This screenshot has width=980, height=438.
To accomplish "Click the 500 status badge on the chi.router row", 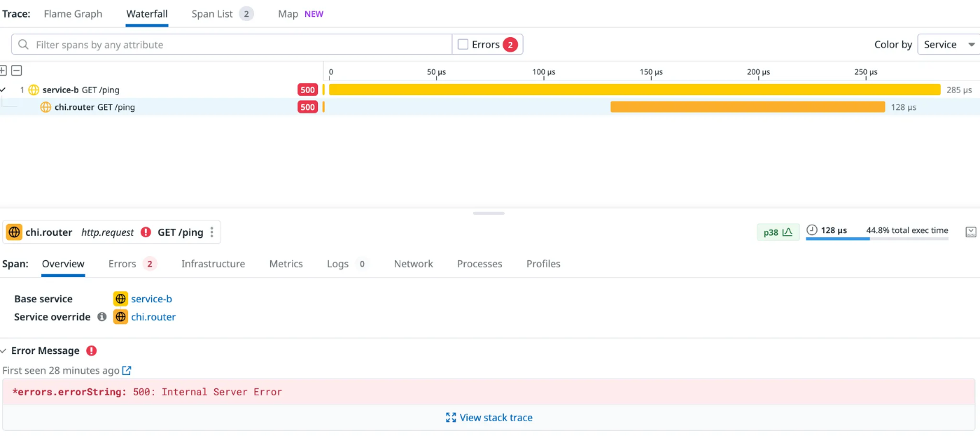I will (307, 107).
